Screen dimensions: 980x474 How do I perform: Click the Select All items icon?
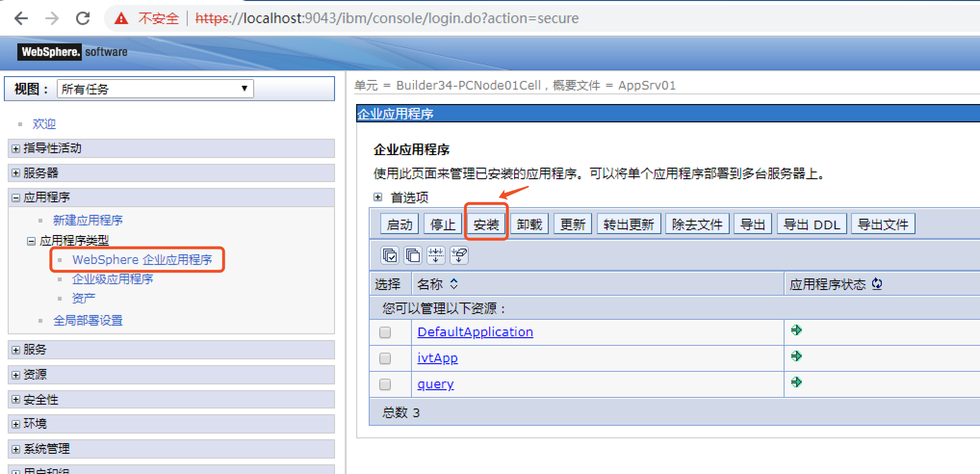click(390, 255)
